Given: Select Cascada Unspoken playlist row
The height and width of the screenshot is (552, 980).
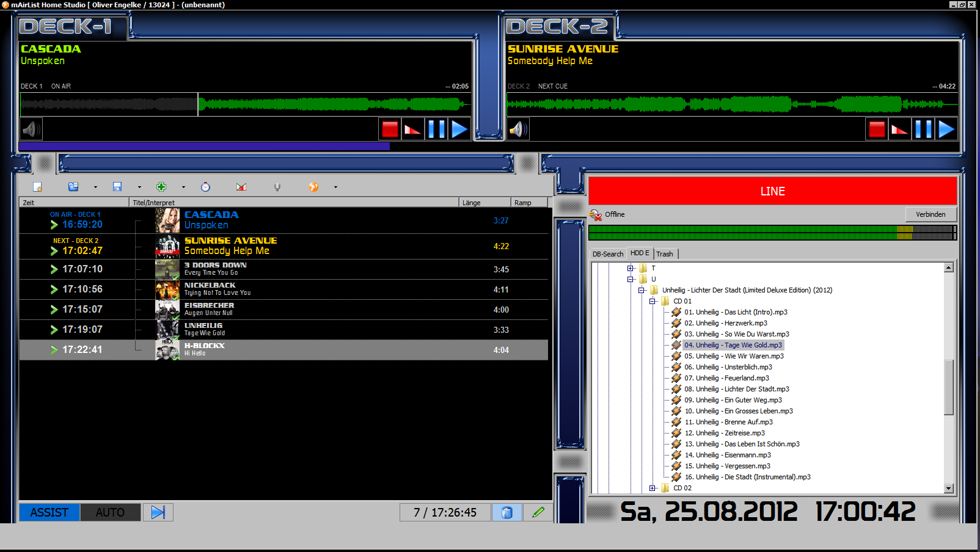Looking at the screenshot, I should [x=283, y=220].
